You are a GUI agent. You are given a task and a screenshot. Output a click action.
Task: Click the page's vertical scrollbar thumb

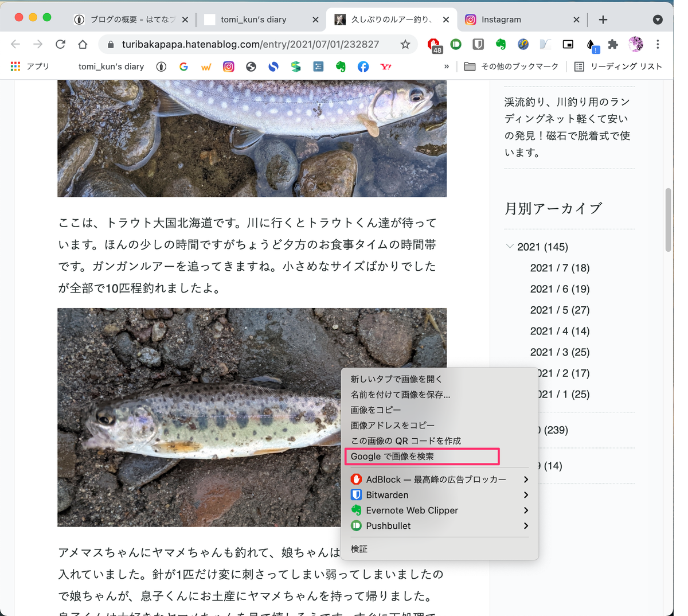[x=668, y=220]
